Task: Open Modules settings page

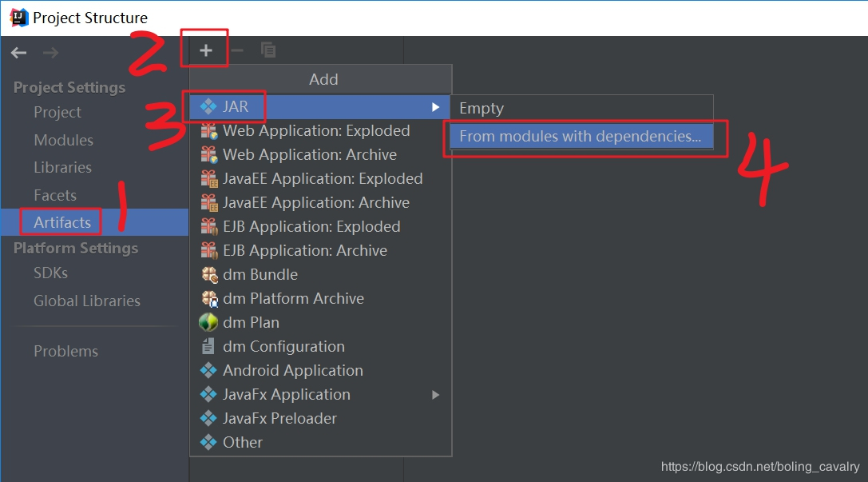Action: tap(63, 140)
